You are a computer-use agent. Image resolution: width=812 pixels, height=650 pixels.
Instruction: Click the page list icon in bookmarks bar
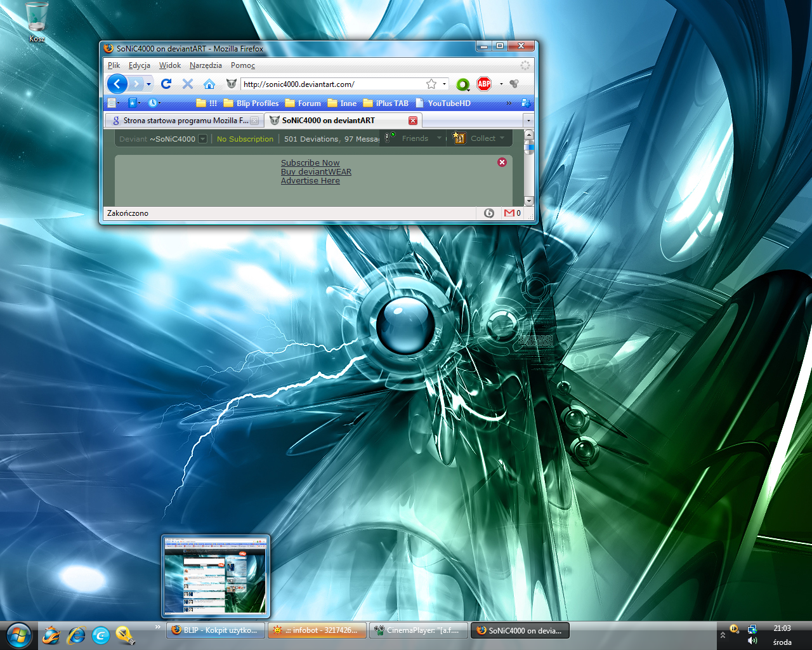point(112,103)
